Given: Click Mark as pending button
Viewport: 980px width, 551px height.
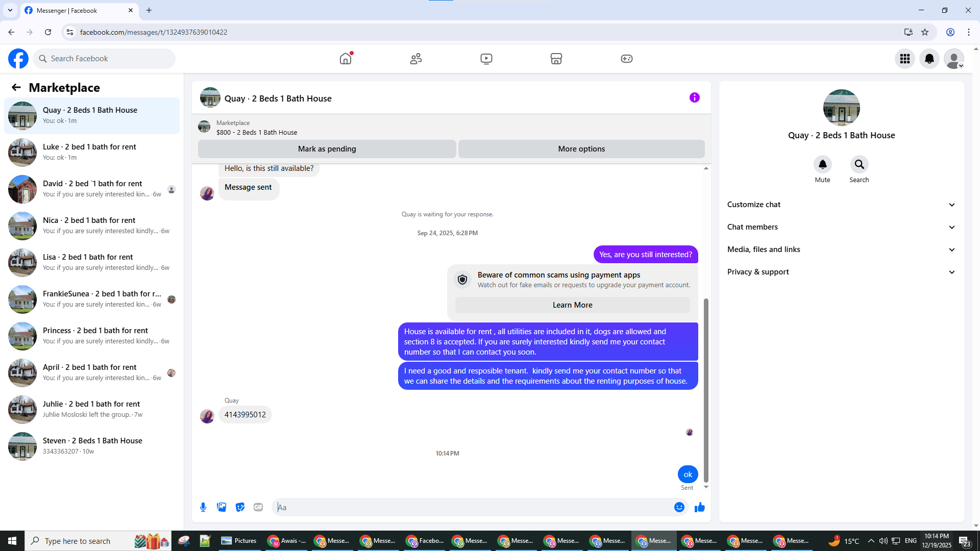Looking at the screenshot, I should 327,149.
